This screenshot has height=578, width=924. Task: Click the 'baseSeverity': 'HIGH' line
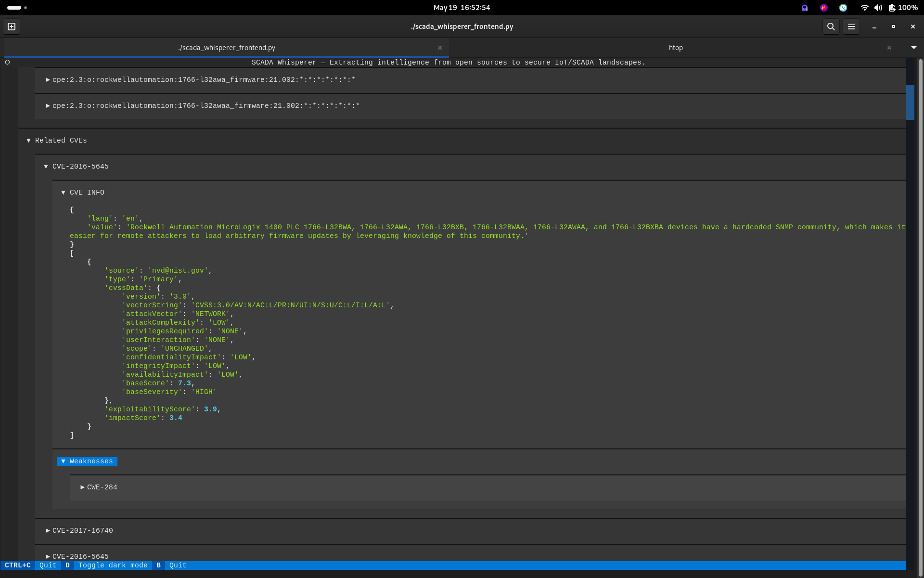tap(169, 392)
